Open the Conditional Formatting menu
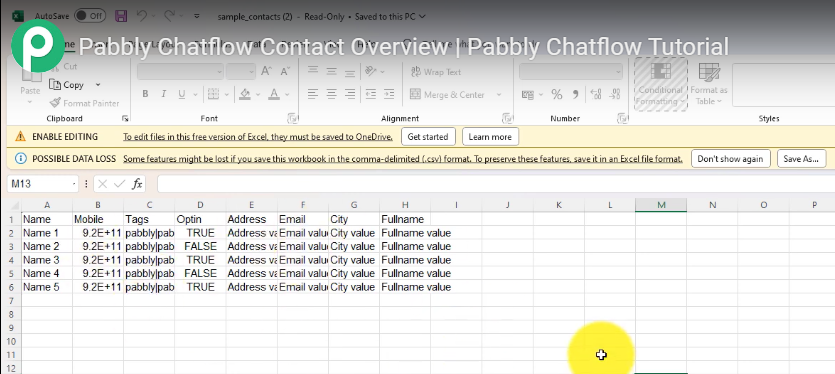 point(660,84)
